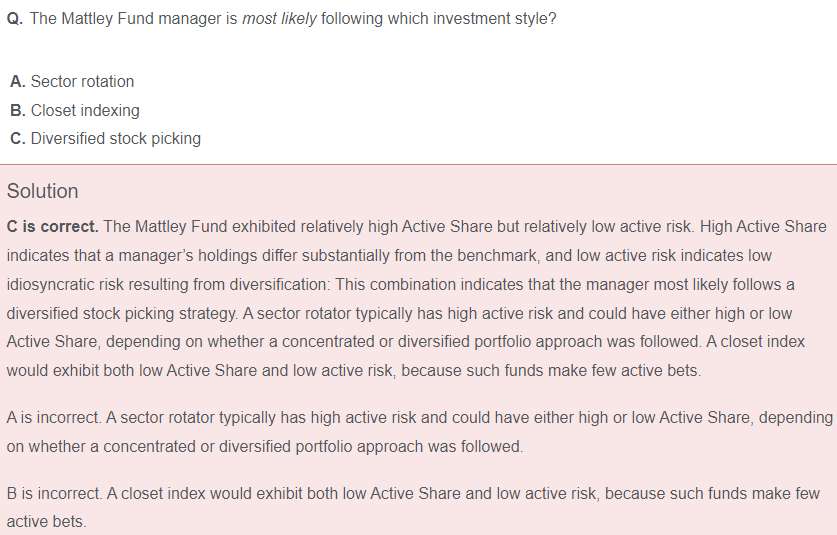Click the bold 'B.' option letter
Screen dimensions: 837x535
18,111
